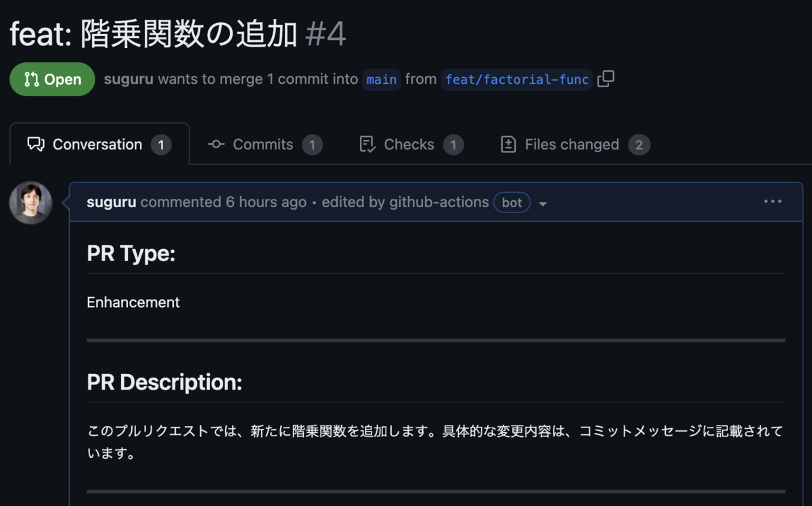
Task: Click the bot badge next to github-actions
Action: click(x=512, y=202)
